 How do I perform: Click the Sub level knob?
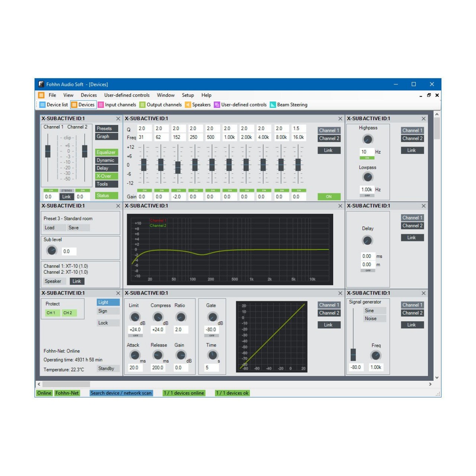coord(52,250)
